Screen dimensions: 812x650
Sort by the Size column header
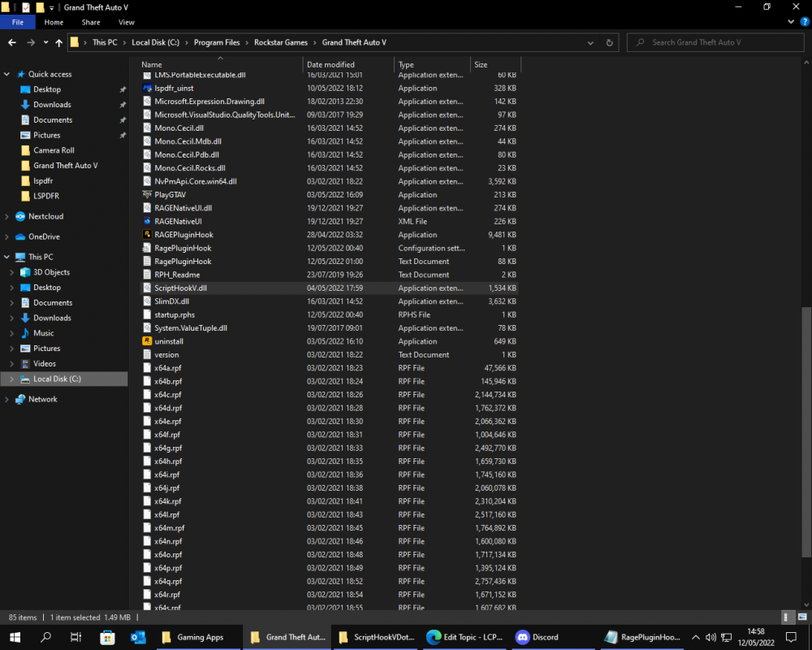(x=495, y=64)
